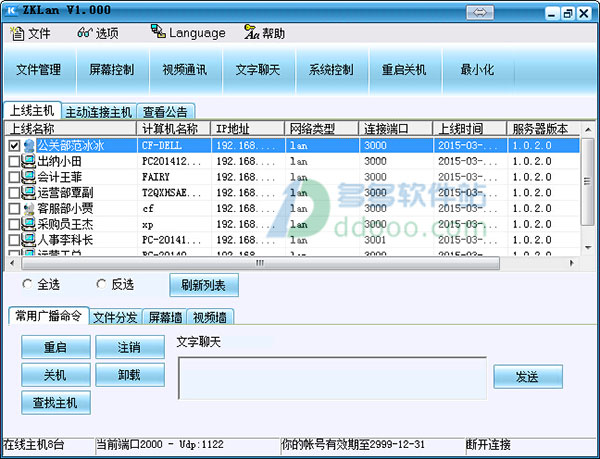The width and height of the screenshot is (600, 459).
Task: Click inside the 文字聊天 message box
Action: point(333,378)
